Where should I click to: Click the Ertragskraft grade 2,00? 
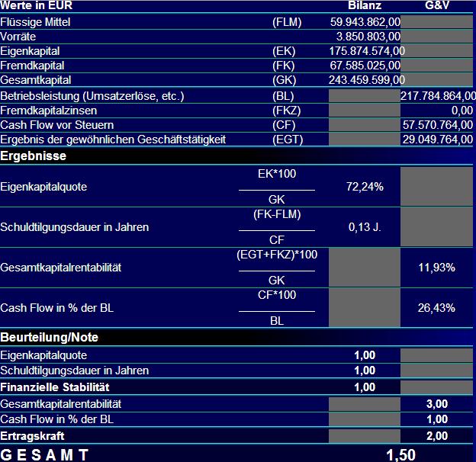437,436
